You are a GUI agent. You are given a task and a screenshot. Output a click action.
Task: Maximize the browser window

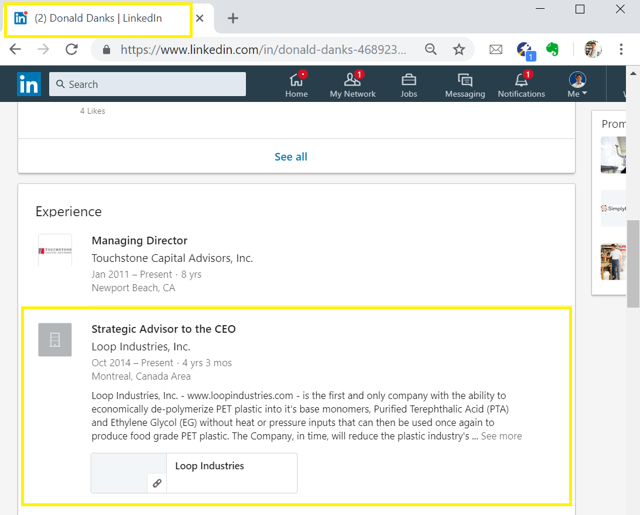580,9
